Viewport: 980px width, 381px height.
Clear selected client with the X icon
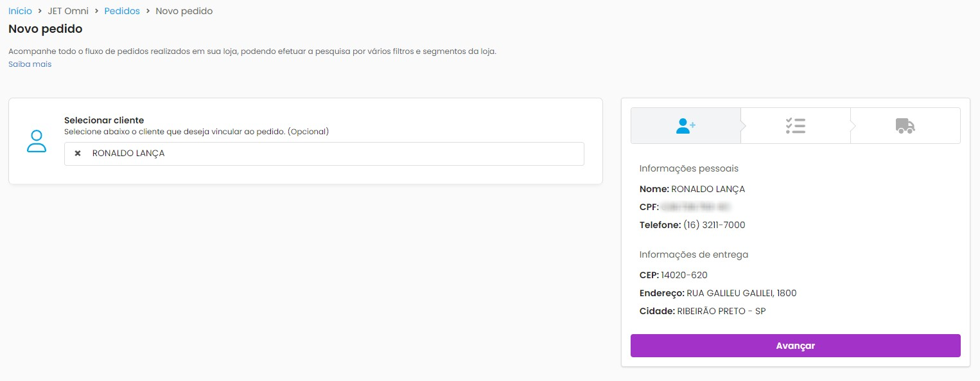(x=78, y=154)
